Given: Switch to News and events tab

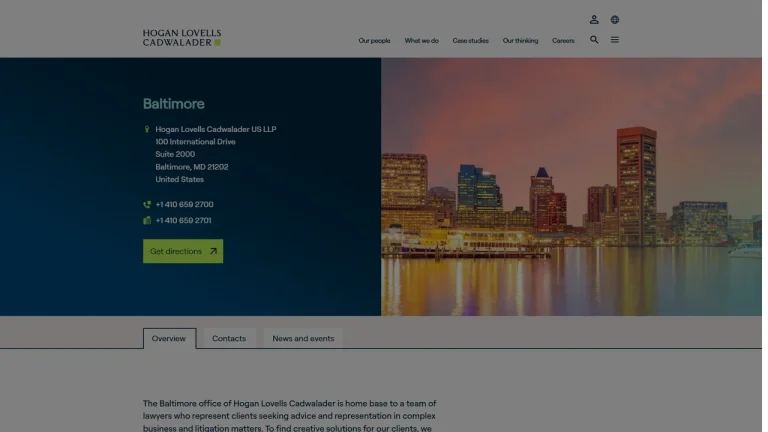Looking at the screenshot, I should (303, 338).
